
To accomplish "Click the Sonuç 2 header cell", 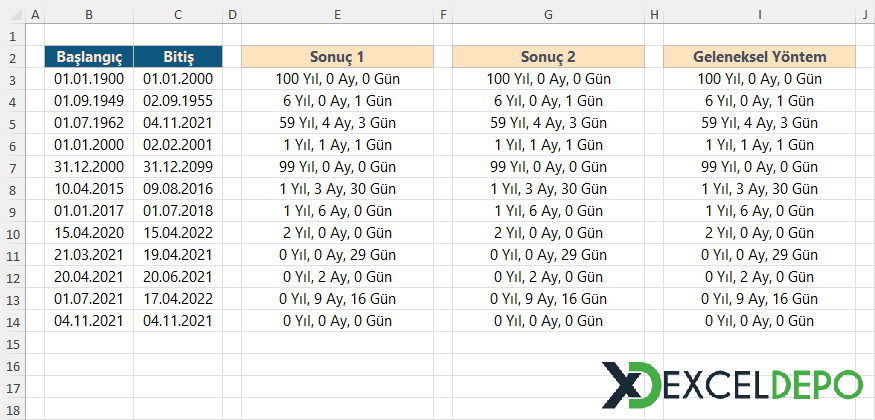I will [x=548, y=56].
